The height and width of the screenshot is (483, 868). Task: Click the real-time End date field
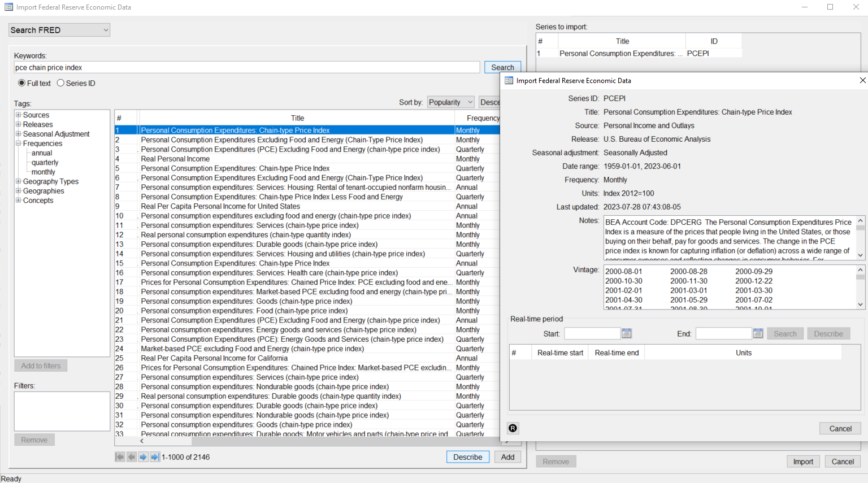[x=724, y=333]
